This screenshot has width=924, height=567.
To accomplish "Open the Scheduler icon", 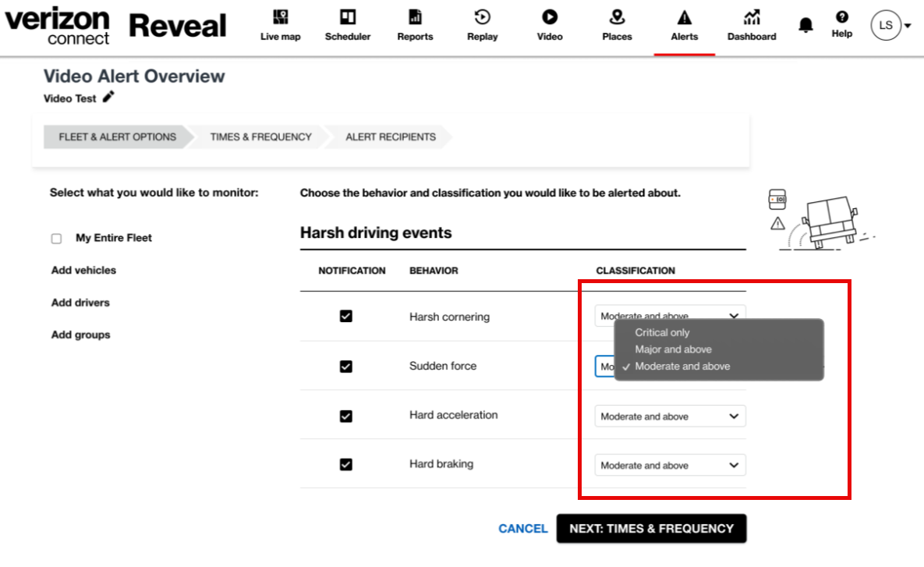I will [348, 17].
